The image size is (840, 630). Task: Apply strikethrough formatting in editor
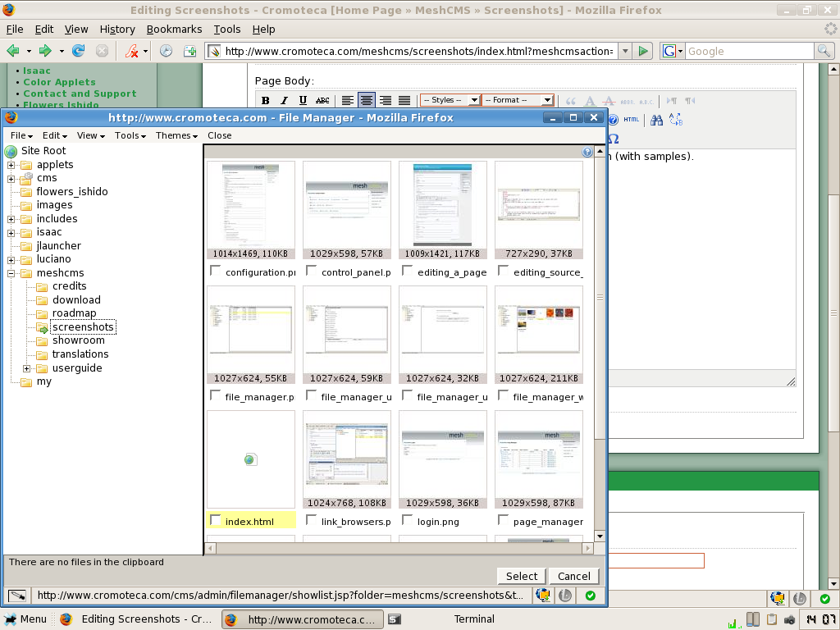pos(322,100)
